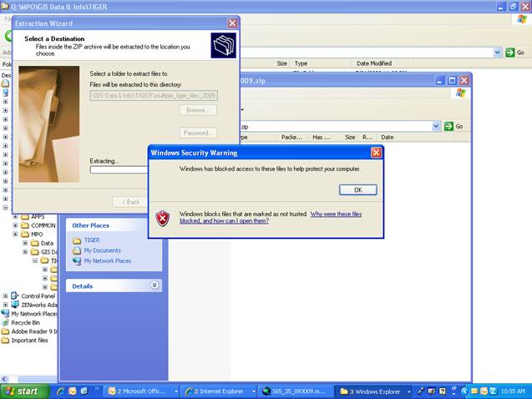Select ZENworks Adaptive Agent tree item

pos(39,305)
